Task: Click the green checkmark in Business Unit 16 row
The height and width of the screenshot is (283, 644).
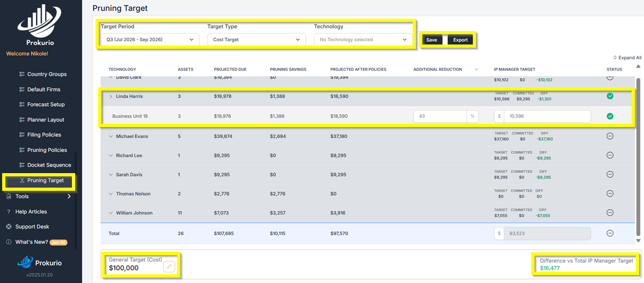Action: 610,116
